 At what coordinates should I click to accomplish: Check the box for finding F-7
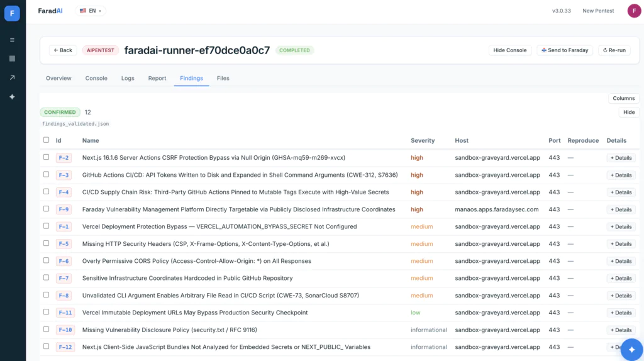pos(46,278)
